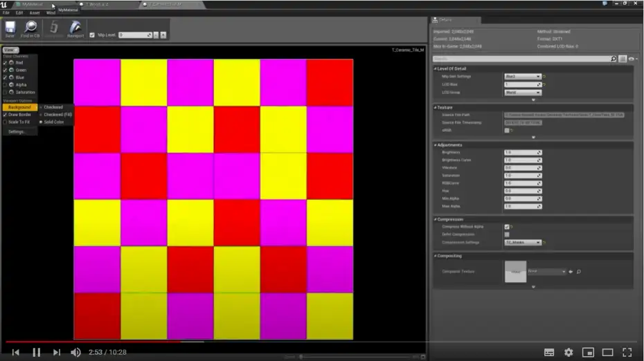The width and height of the screenshot is (644, 361).
Task: Enable the Scale To Fit checkbox
Action: (5, 122)
